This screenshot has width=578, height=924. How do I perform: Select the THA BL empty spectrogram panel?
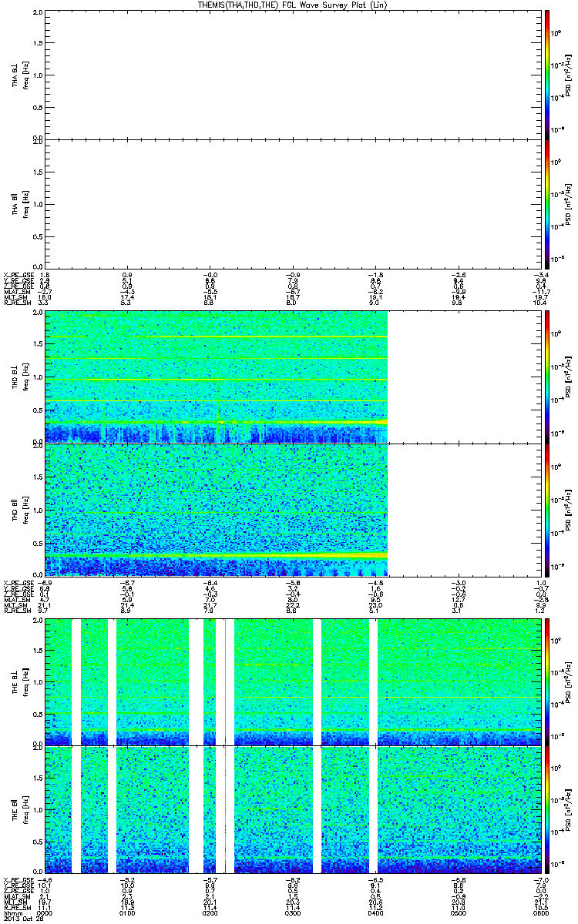click(x=292, y=75)
